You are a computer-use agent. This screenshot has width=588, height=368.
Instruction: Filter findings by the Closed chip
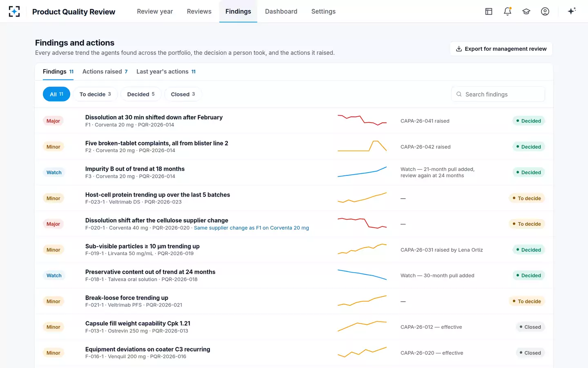tap(183, 94)
